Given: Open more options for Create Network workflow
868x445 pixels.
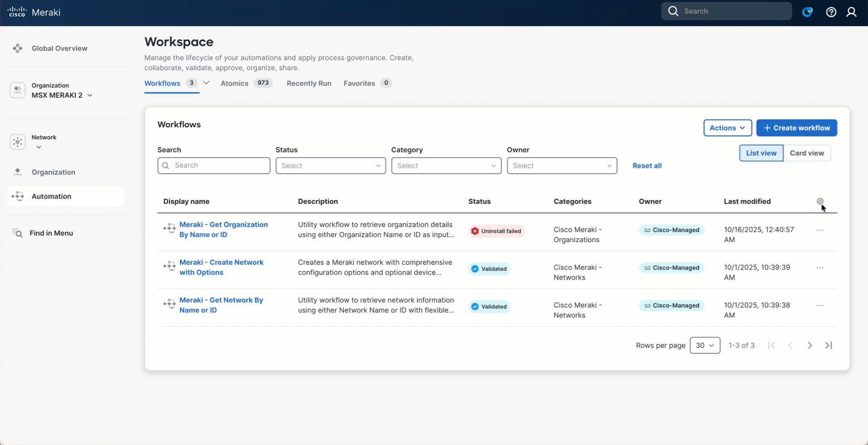Looking at the screenshot, I should [820, 268].
